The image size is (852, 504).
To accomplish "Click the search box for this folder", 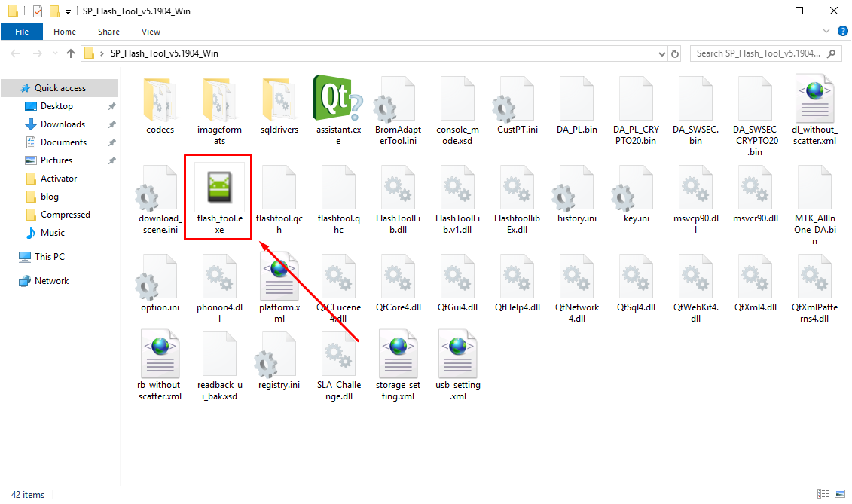I will pos(765,53).
